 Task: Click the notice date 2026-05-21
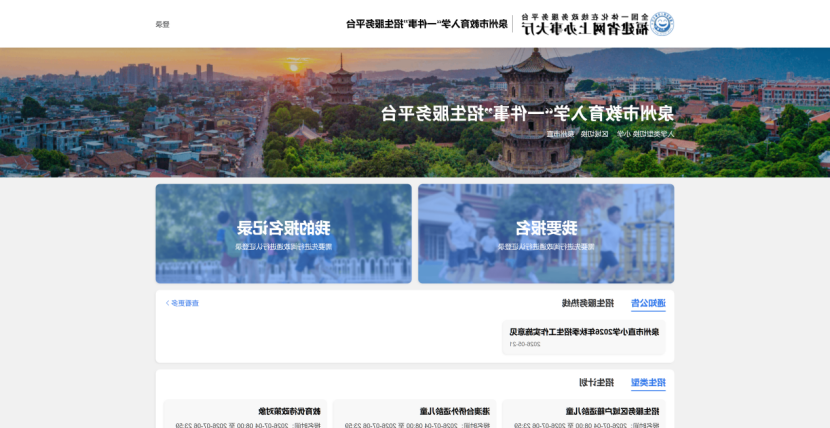coord(525,343)
